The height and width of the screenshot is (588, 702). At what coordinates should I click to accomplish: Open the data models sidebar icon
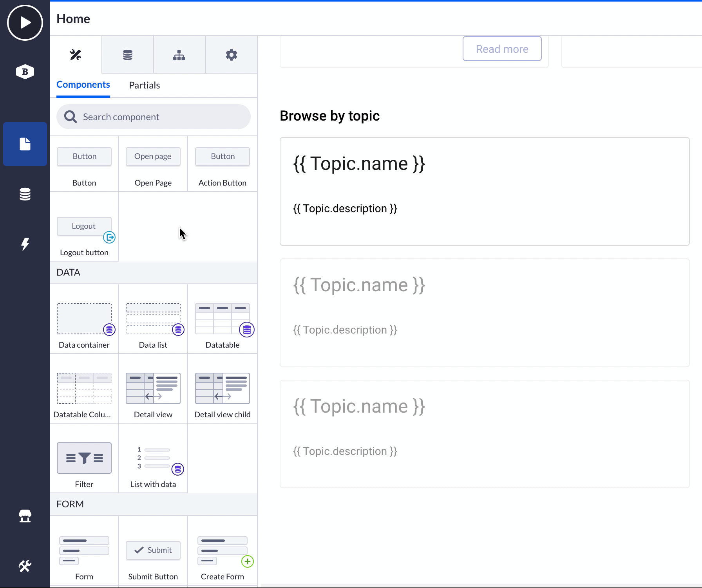click(x=25, y=194)
